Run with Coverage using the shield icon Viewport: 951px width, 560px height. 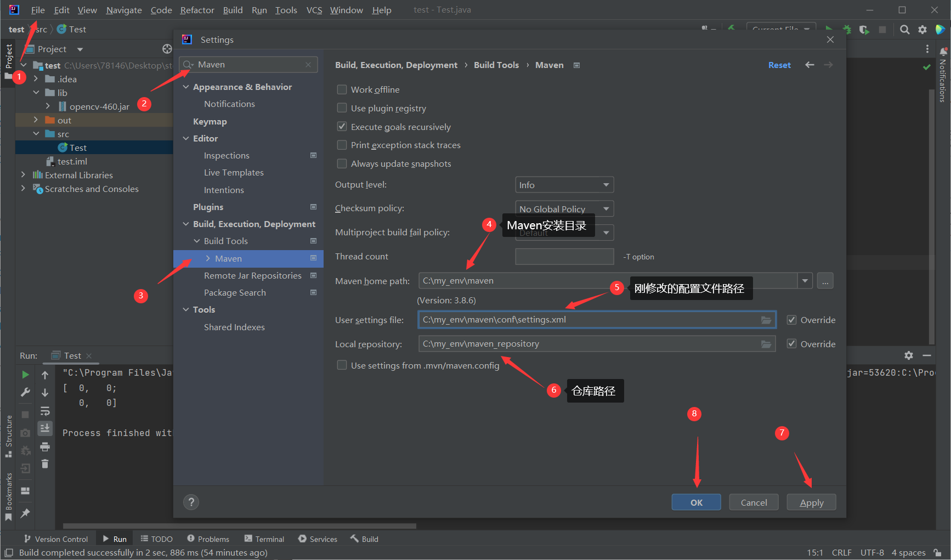864,30
